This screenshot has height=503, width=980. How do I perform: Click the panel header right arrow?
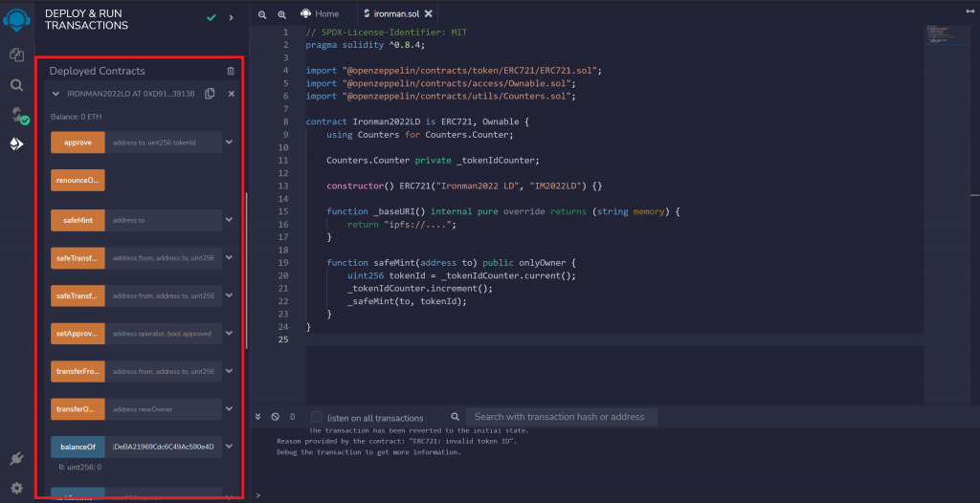pos(232,18)
